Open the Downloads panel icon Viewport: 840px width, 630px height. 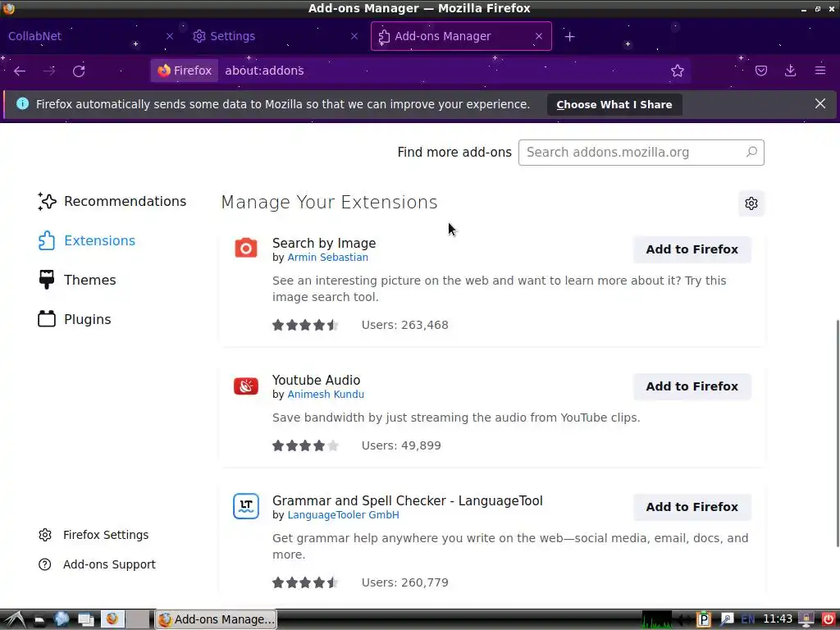click(x=790, y=71)
